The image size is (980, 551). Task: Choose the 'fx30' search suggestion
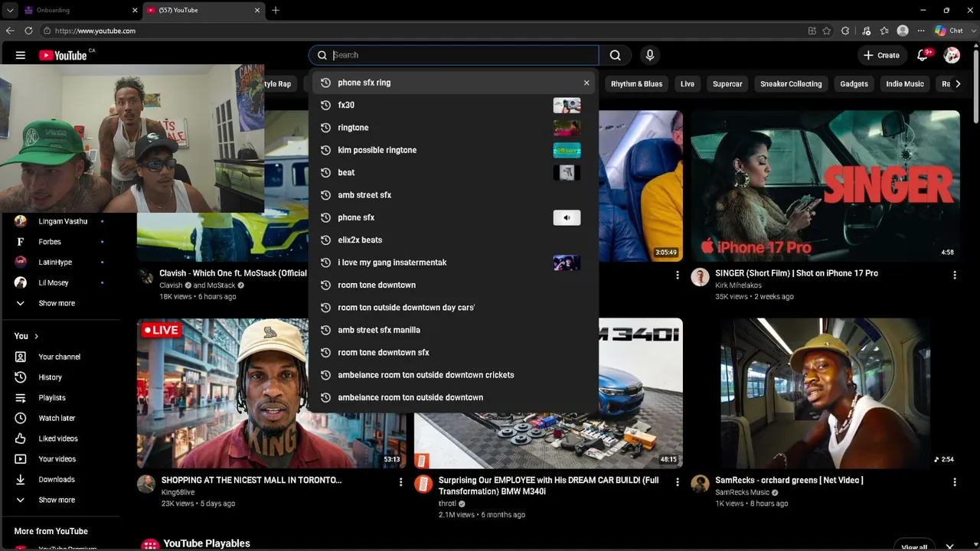pyautogui.click(x=453, y=105)
